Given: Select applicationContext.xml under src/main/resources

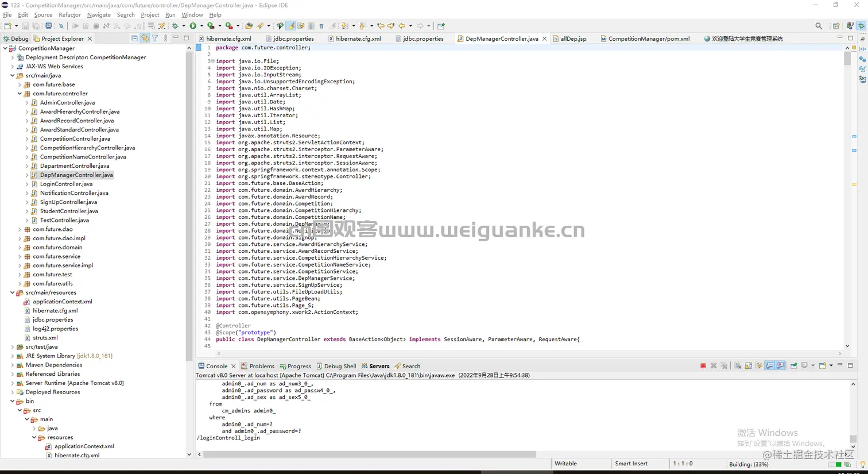Looking at the screenshot, I should (62, 302).
